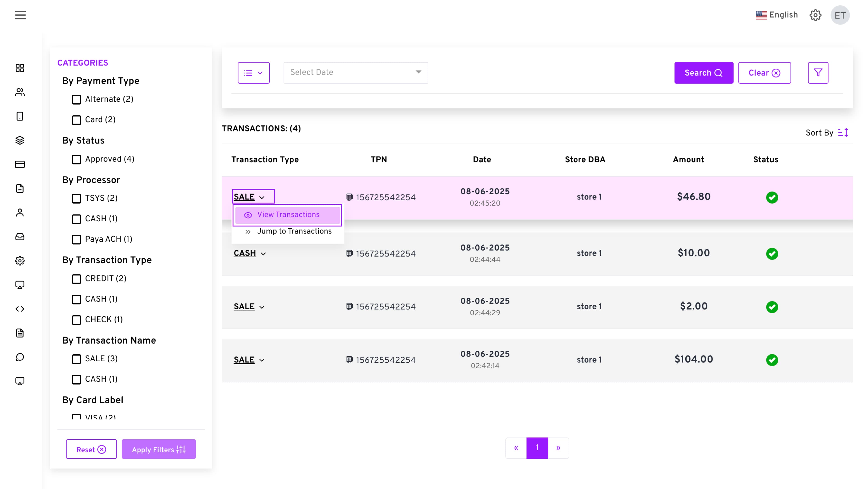Open the hamburger menu icon
This screenshot has height=489, width=868.
click(20, 15)
